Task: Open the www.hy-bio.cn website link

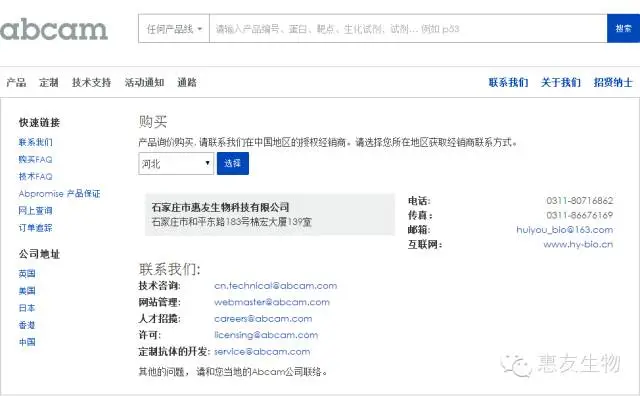Action: [x=578, y=245]
